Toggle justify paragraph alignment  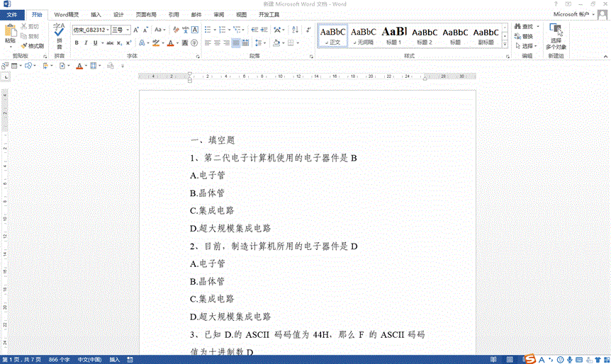click(x=237, y=43)
